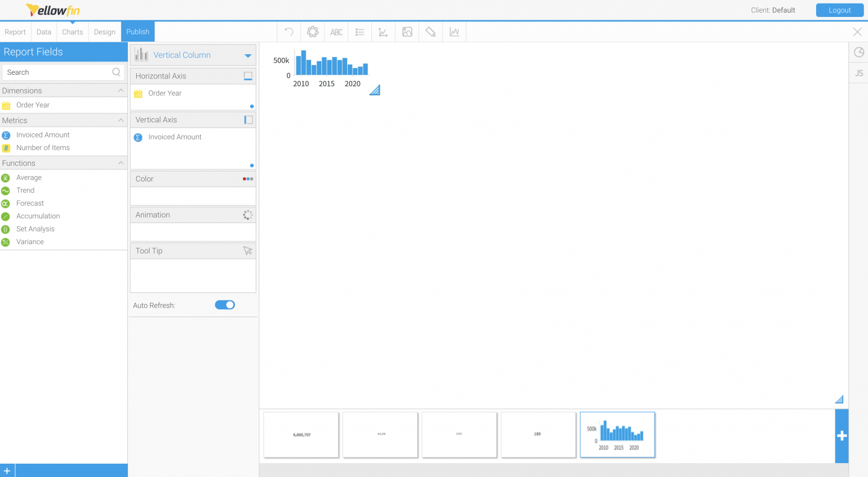Open the axis settings chart icon
The image size is (868, 477).
[383, 31]
